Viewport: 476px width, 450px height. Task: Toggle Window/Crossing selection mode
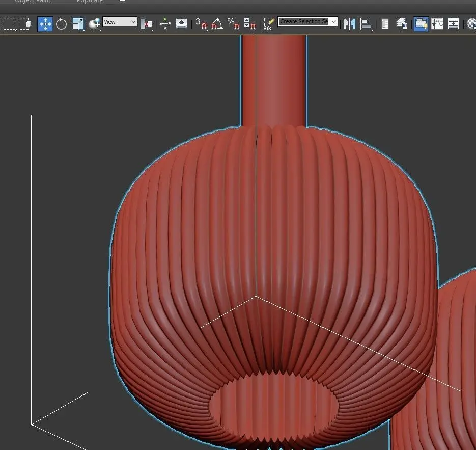pyautogui.click(x=25, y=24)
